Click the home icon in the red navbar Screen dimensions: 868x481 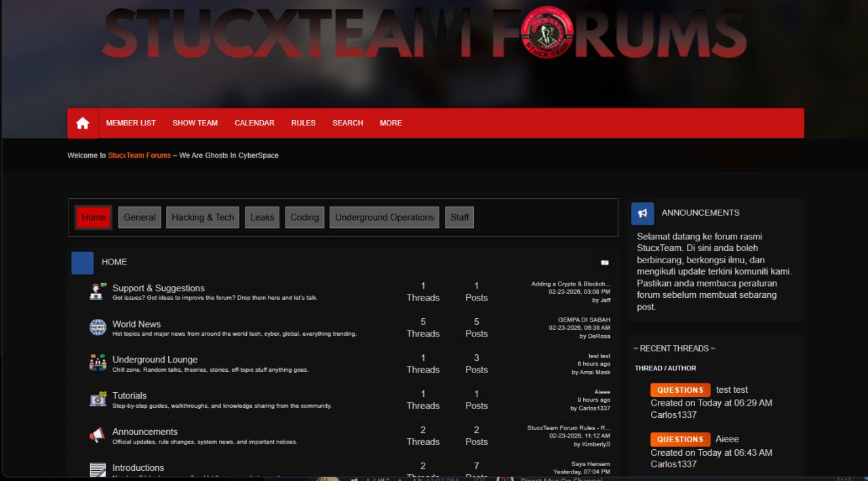(x=82, y=123)
